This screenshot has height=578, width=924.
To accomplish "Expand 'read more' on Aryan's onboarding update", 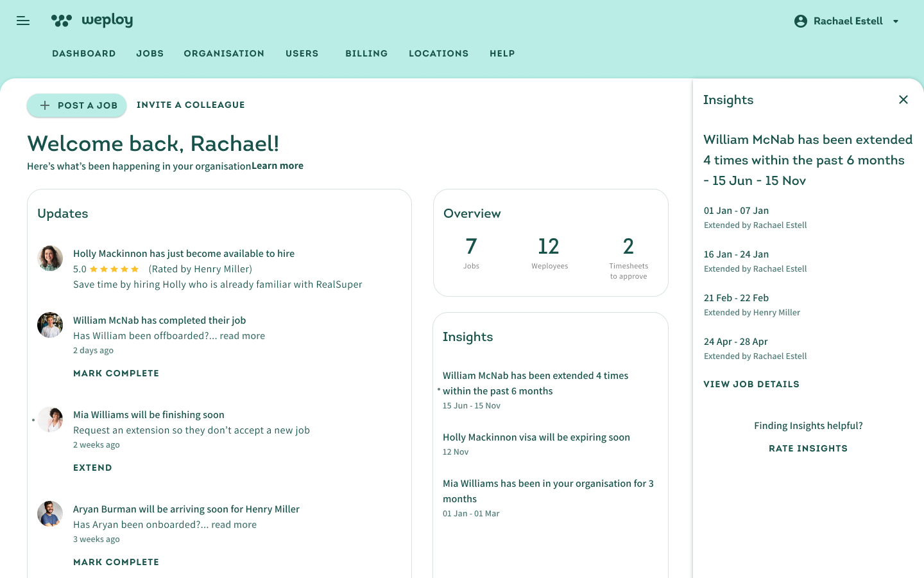I will point(234,525).
